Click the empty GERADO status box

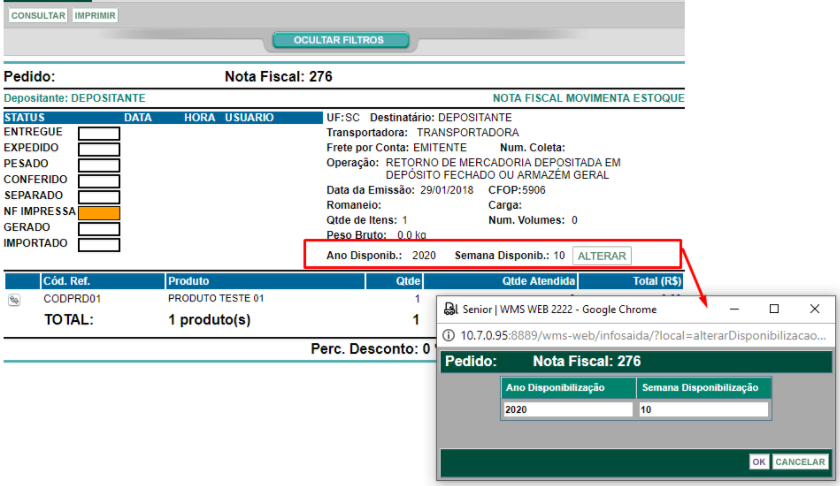[99, 229]
